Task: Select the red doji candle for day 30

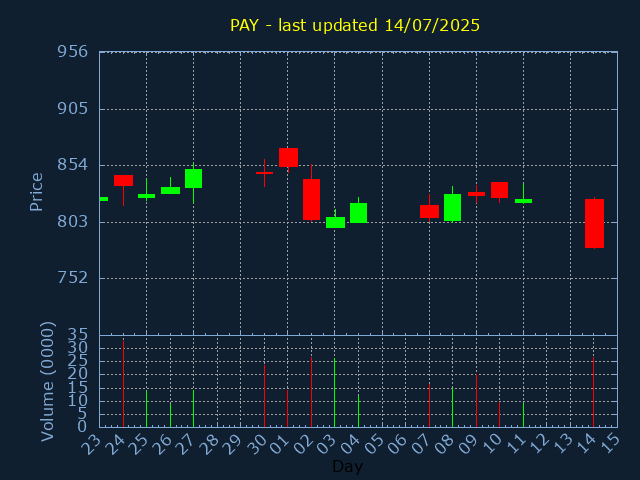Action: tap(264, 173)
